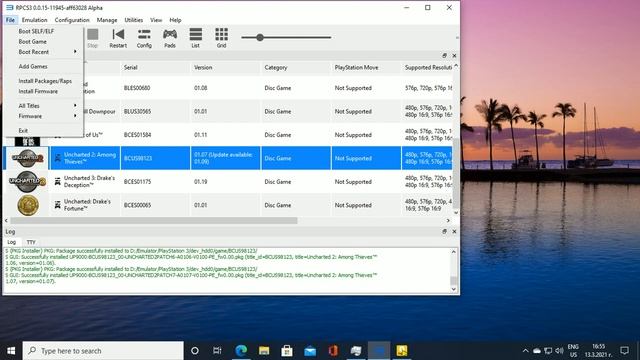Switch to the TTY tab
This screenshot has height=360, width=640.
pyautogui.click(x=31, y=242)
